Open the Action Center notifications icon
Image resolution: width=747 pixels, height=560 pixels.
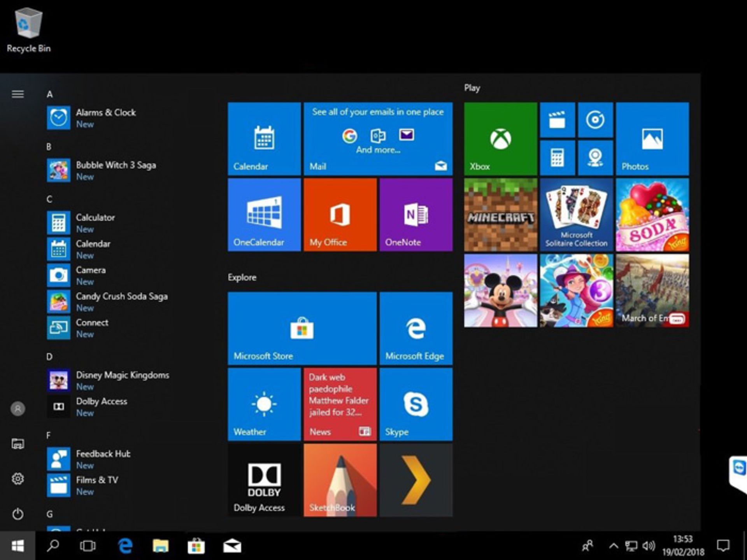tap(723, 546)
